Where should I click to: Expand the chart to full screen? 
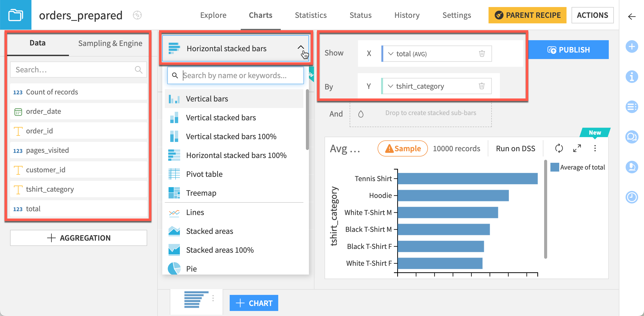coord(577,148)
